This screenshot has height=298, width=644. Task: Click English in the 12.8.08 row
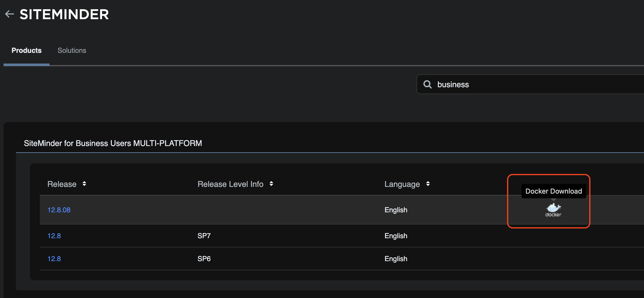[x=396, y=210]
